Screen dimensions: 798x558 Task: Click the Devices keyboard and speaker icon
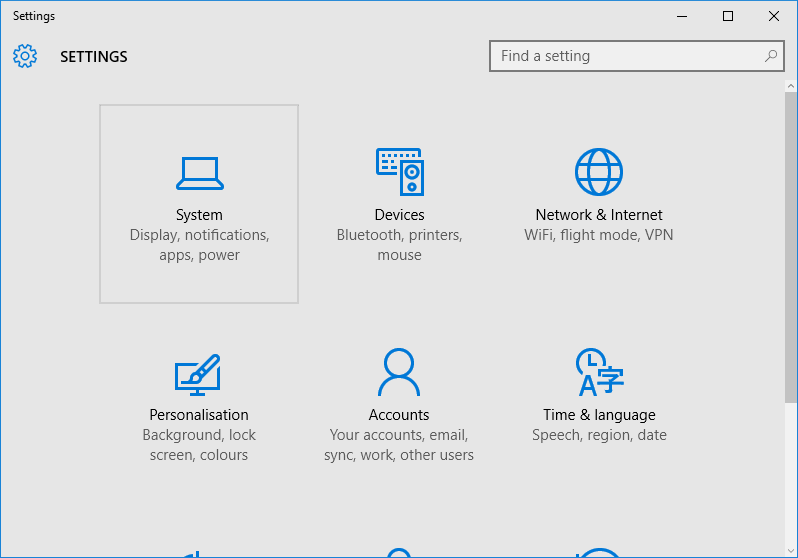click(x=399, y=172)
